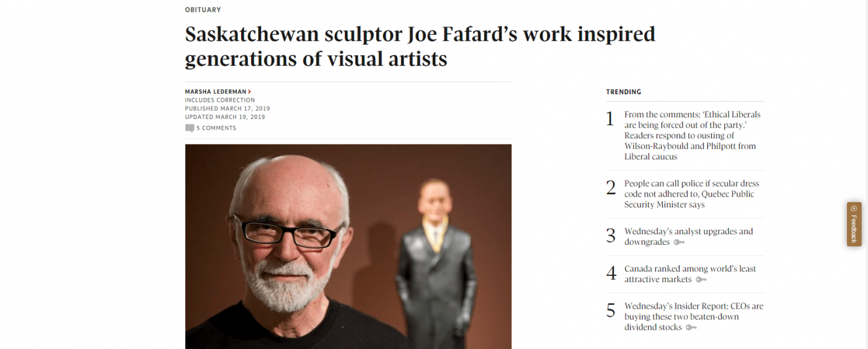Viewport: 868px width, 349px height.
Task: Click the key icon beside analyst upgrades story
Action: tap(679, 242)
